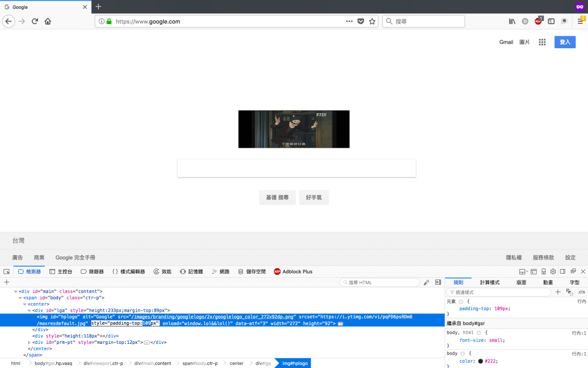Save page to Pocket

[361, 21]
